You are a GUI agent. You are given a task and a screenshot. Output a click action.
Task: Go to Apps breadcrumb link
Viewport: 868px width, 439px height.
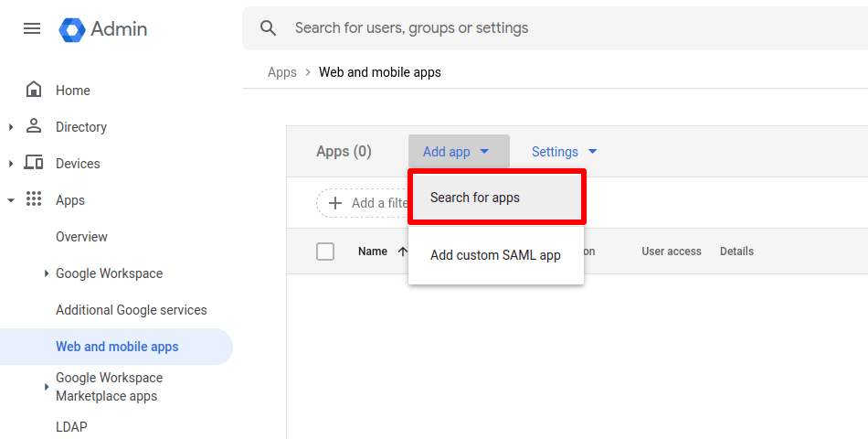point(281,72)
